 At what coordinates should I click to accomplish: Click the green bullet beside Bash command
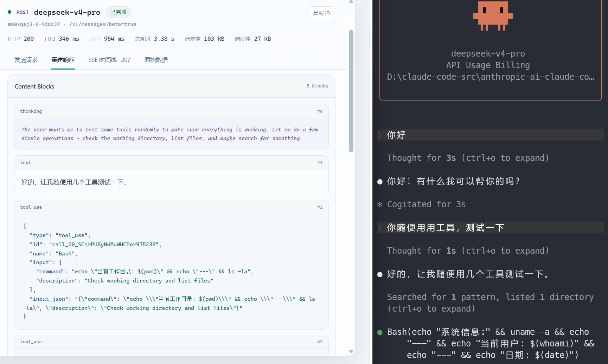point(380,332)
